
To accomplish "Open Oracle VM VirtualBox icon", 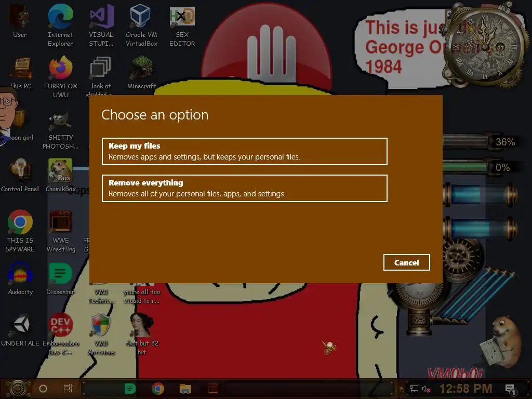I will click(141, 25).
